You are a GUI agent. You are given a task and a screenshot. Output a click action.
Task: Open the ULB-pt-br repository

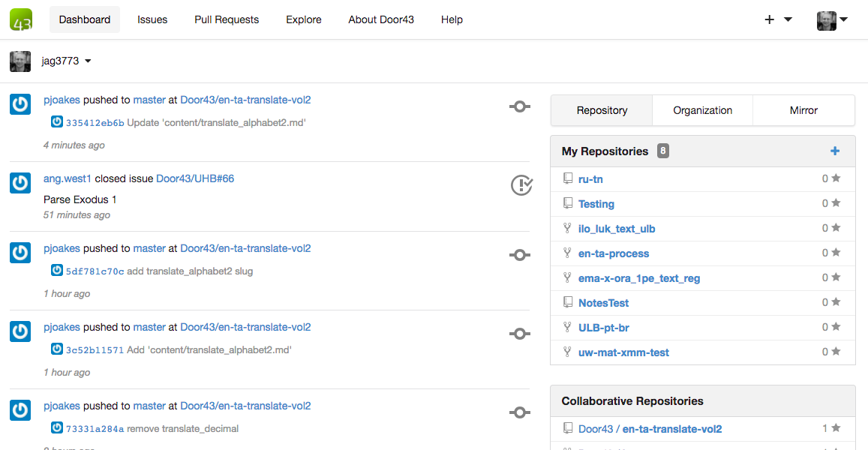click(603, 328)
